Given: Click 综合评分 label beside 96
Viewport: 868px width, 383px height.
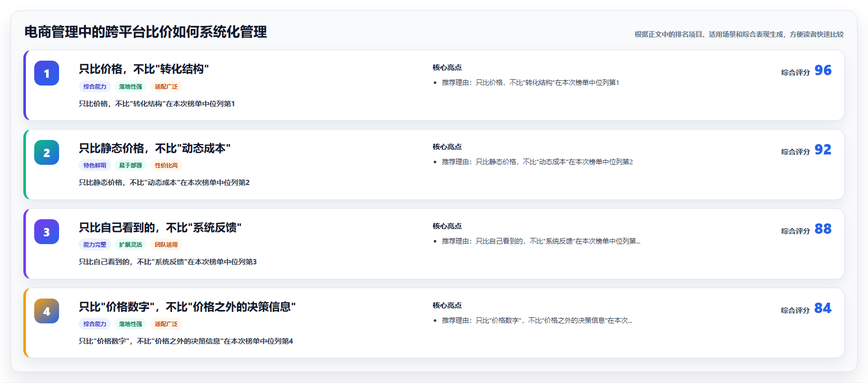Looking at the screenshot, I should (x=795, y=73).
